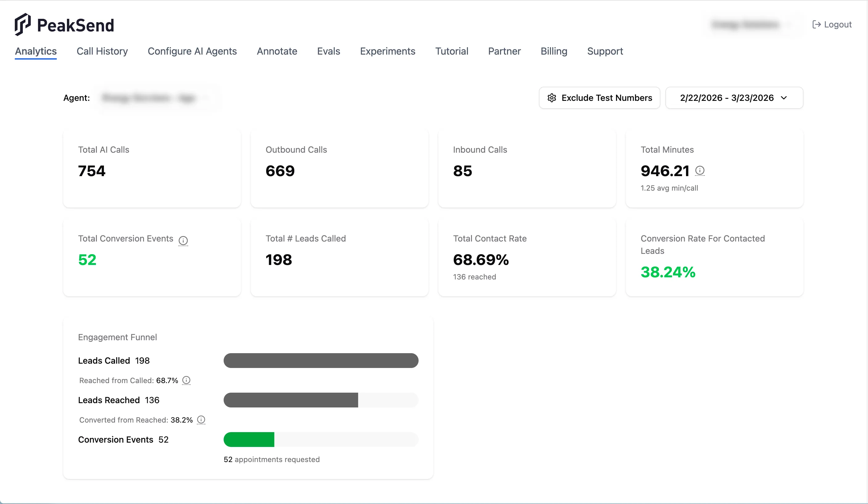The width and height of the screenshot is (868, 504).
Task: Click the gear icon on Exclude Test Numbers
Action: tap(552, 98)
